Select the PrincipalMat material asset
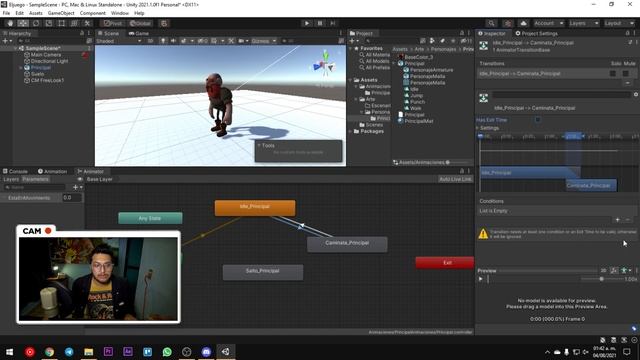This screenshot has width=640, height=360. (419, 121)
